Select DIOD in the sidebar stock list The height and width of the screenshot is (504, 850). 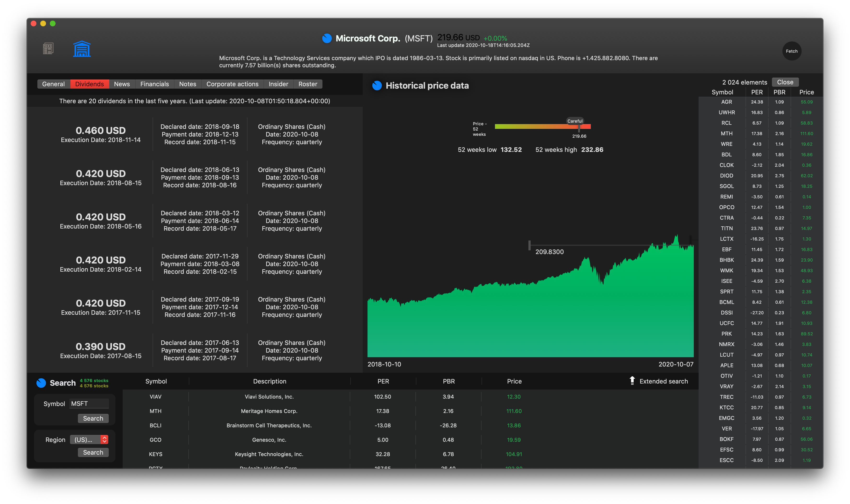tap(761, 176)
